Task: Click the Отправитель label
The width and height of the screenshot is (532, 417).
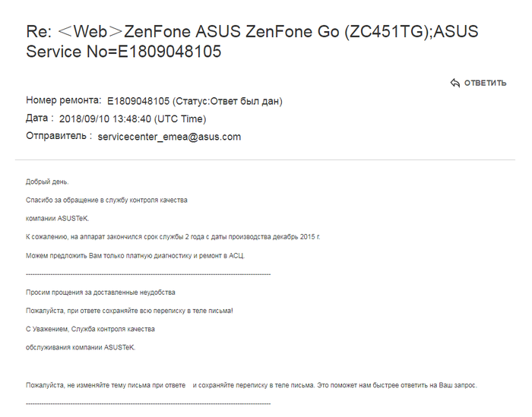Action: tap(59, 137)
